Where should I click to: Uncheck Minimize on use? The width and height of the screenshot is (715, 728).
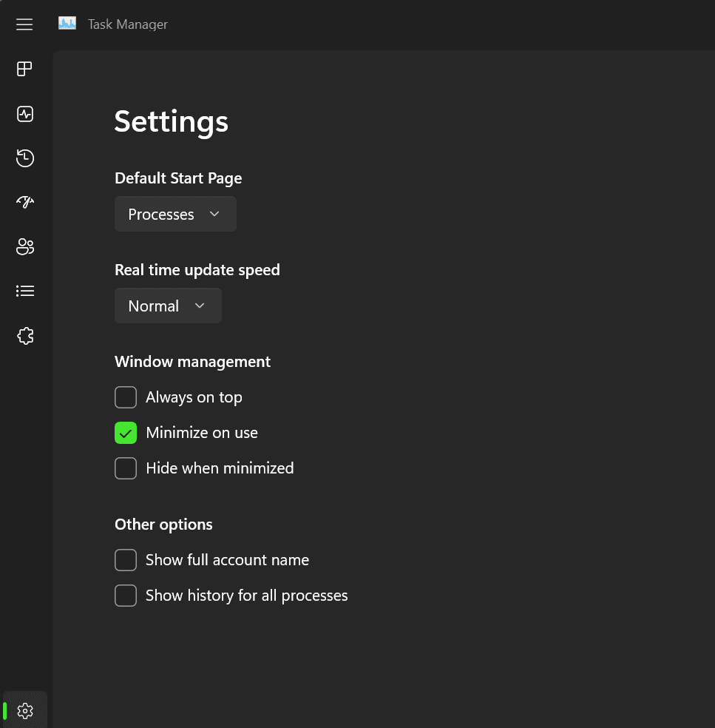pyautogui.click(x=126, y=433)
